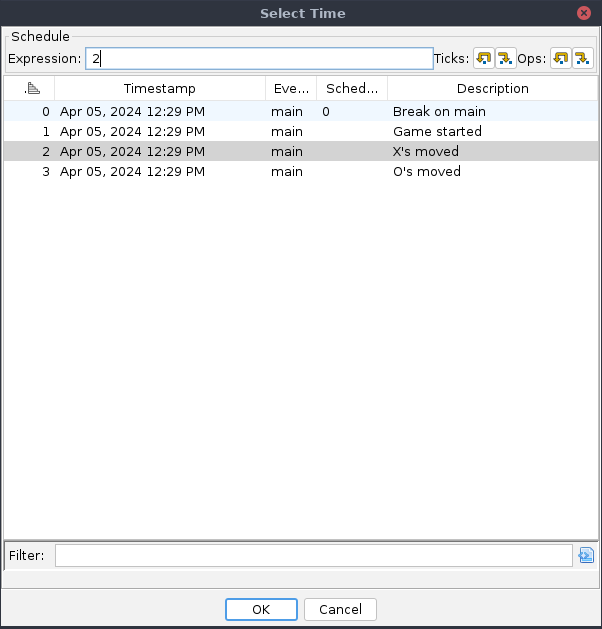Viewport: 602px width, 629px height.
Task: Step back one tick
Action: 483,59
